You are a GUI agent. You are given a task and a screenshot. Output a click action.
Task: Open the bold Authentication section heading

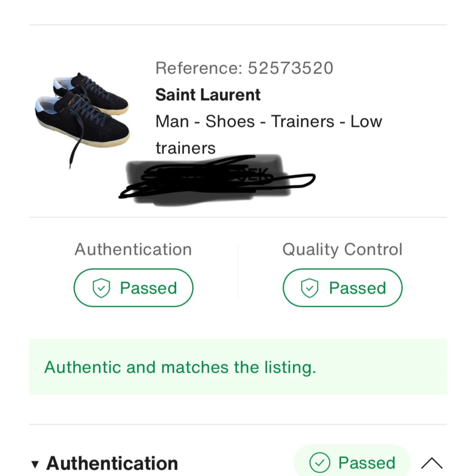pyautogui.click(x=112, y=463)
